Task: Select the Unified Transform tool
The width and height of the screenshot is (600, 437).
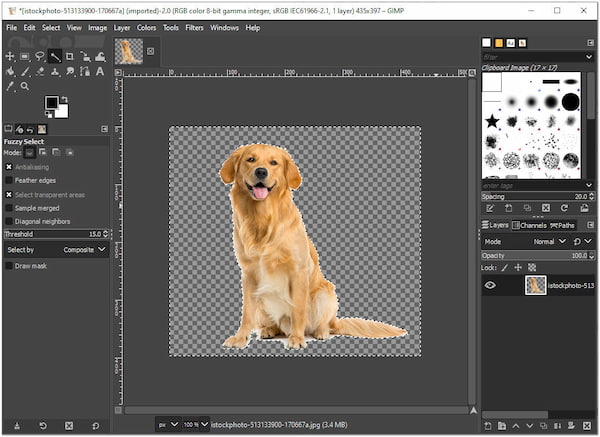Action: tap(85, 57)
